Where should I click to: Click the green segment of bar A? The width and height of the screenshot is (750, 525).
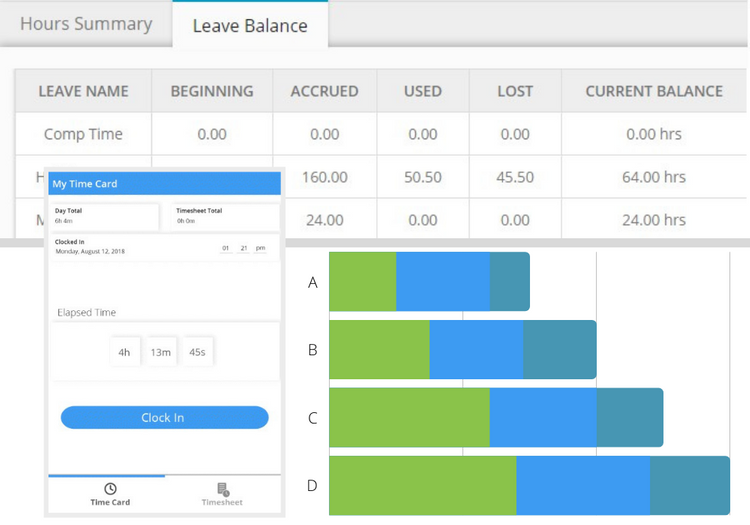[x=362, y=282]
